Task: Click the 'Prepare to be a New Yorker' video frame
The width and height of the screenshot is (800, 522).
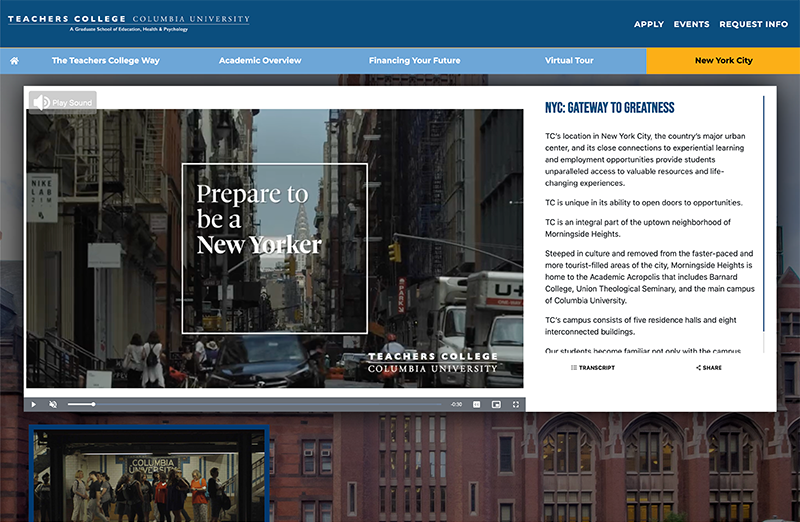Action: pos(275,248)
